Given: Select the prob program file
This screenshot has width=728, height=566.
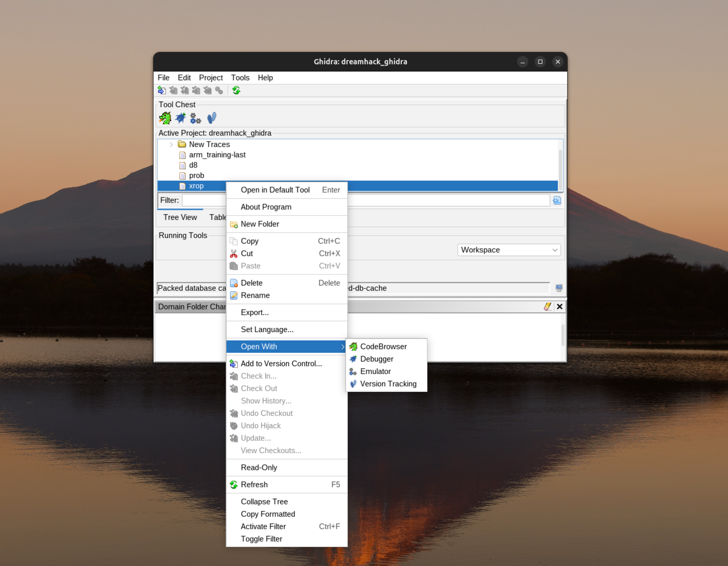Looking at the screenshot, I should [196, 175].
